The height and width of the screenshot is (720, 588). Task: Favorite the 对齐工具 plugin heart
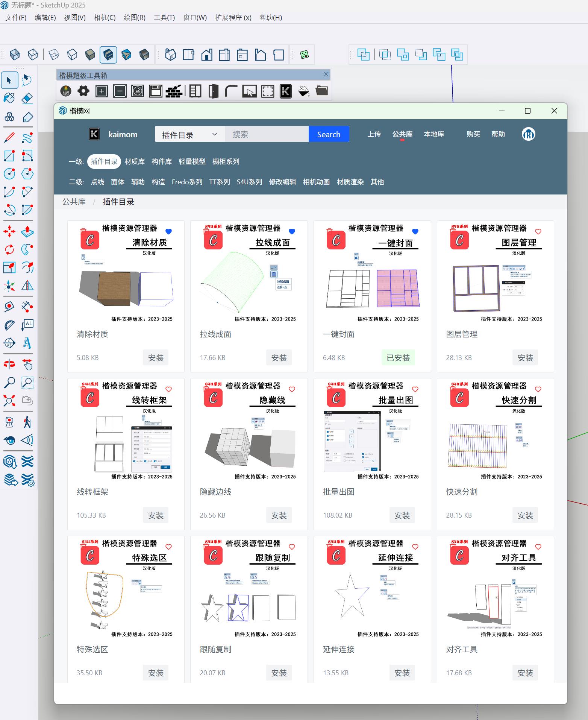pos(538,547)
